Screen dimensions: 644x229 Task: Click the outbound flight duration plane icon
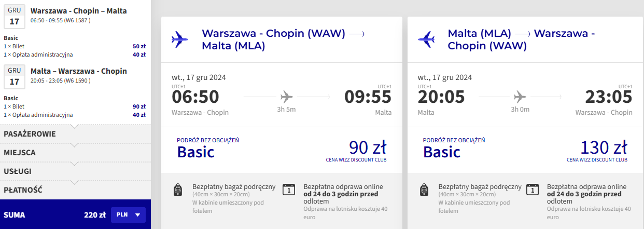click(286, 97)
